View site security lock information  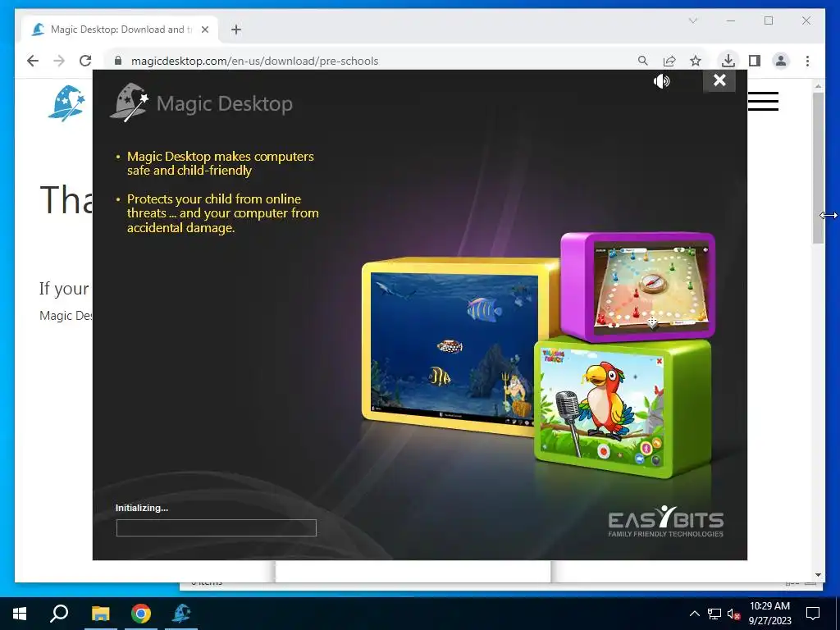click(x=118, y=61)
